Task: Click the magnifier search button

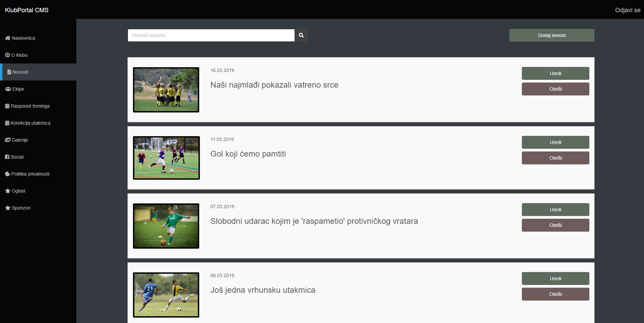Action: 301,35
